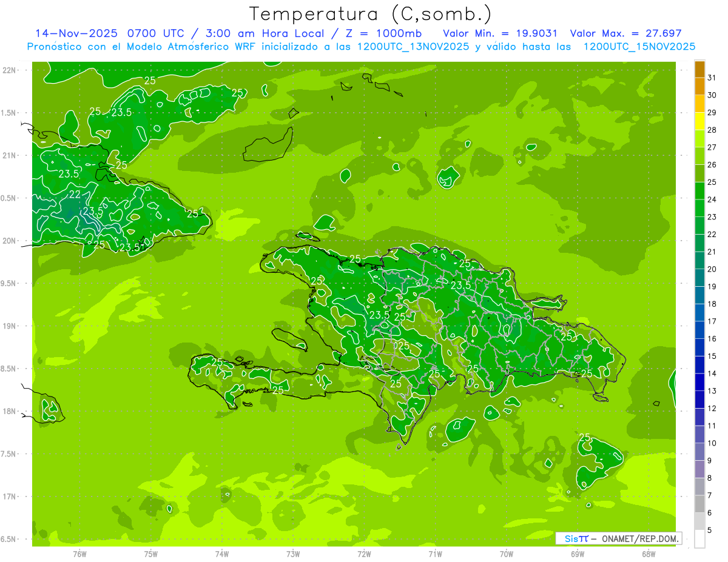Click the "18N" latitude axis label
728x562 pixels.
tap(9, 411)
